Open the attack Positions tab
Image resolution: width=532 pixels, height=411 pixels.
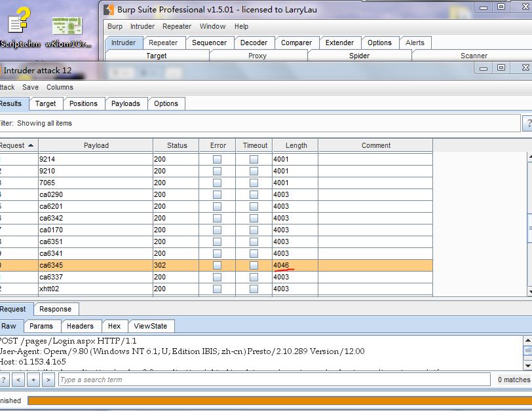(83, 103)
